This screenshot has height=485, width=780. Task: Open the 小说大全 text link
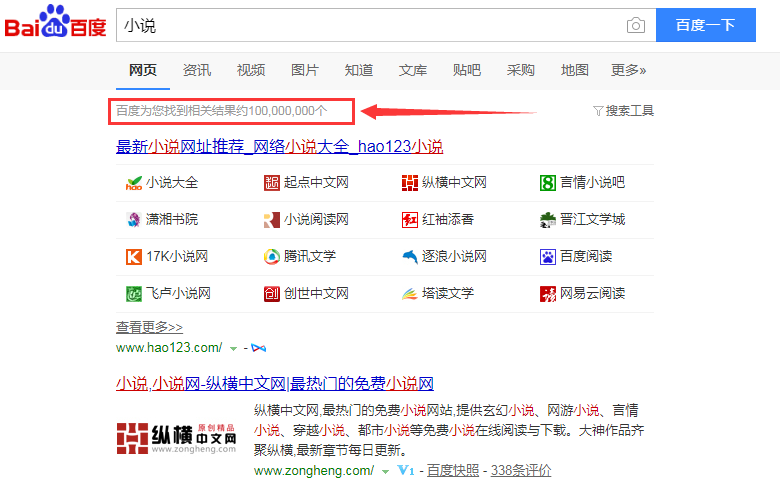click(172, 183)
